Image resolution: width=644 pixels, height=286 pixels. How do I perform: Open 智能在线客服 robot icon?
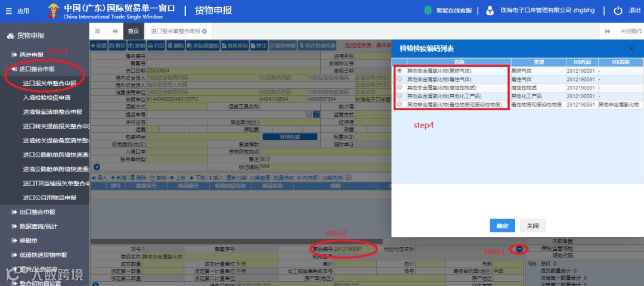click(x=428, y=11)
